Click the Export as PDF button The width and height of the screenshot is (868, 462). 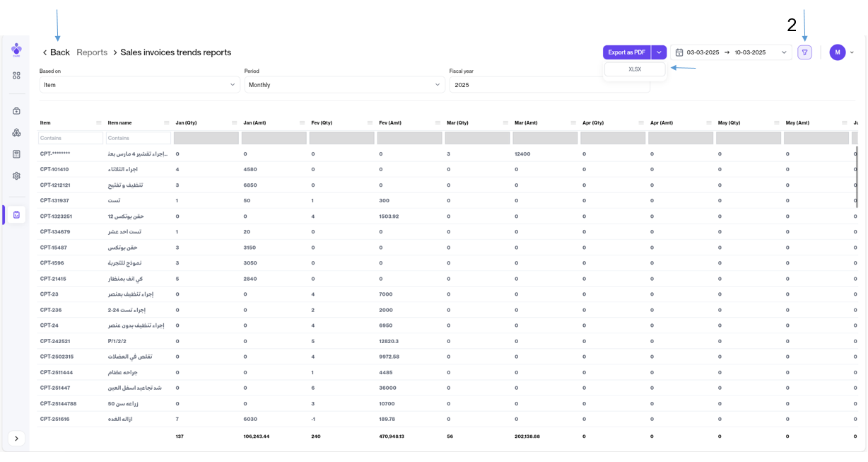click(x=626, y=52)
